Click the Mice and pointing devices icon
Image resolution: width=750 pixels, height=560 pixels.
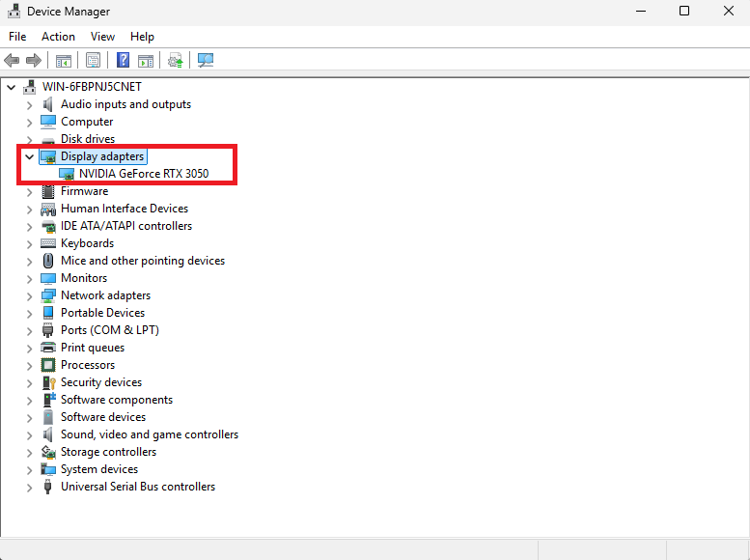point(48,261)
